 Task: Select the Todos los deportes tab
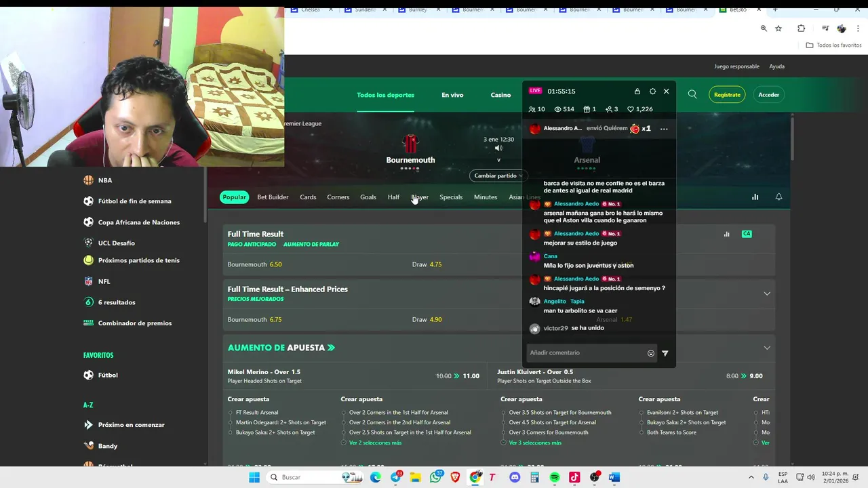click(x=385, y=95)
